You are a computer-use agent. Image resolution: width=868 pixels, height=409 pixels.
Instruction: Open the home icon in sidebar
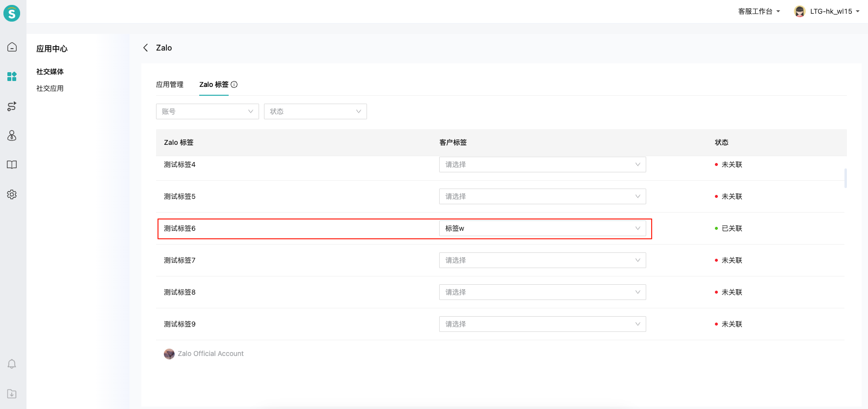click(12, 47)
